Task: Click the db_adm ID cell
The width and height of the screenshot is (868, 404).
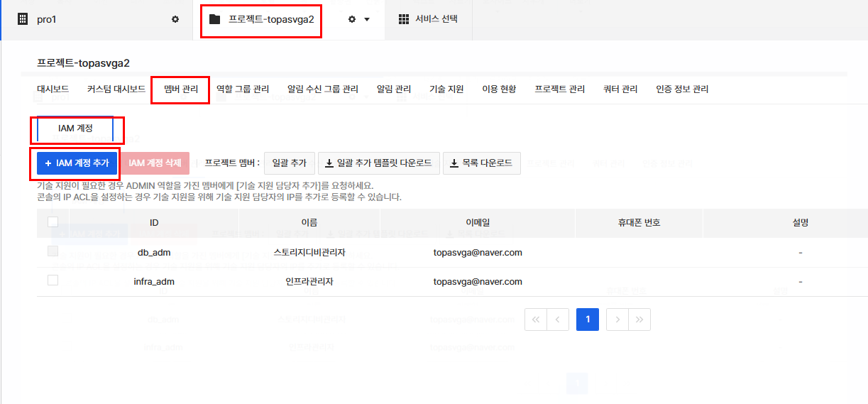Action: click(x=154, y=252)
